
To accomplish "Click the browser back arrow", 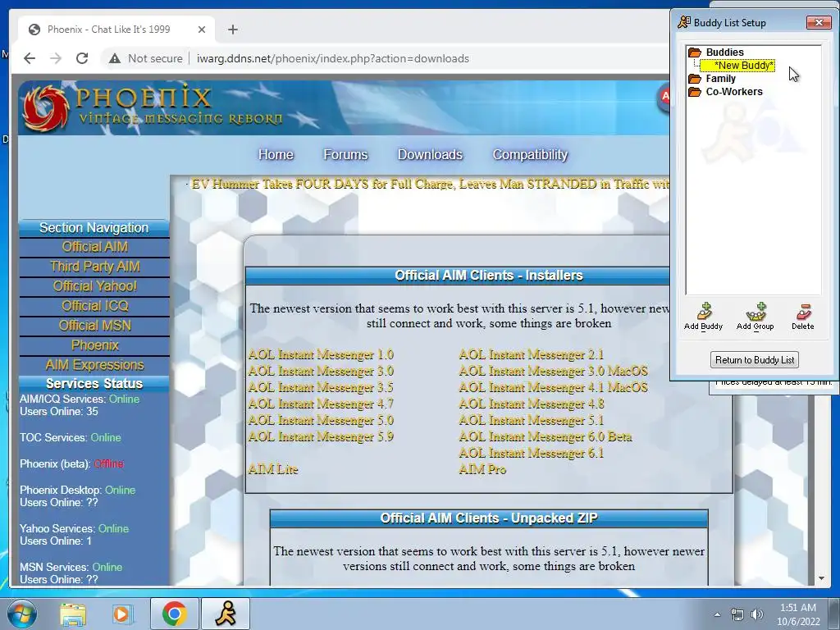I will [30, 58].
